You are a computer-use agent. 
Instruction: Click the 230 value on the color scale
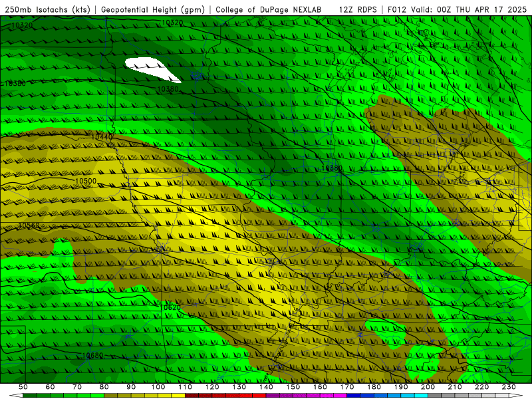pyautogui.click(x=509, y=387)
